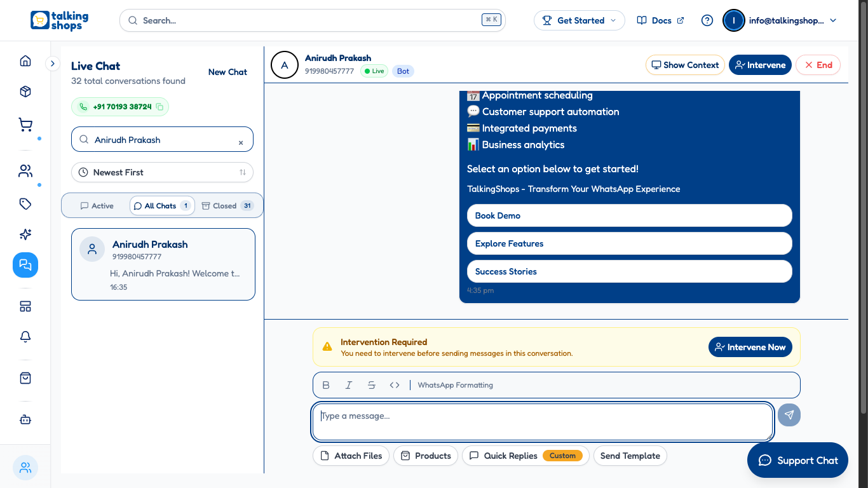This screenshot has width=868, height=488.
Task: Click the Intervene Now button
Action: pyautogui.click(x=750, y=347)
